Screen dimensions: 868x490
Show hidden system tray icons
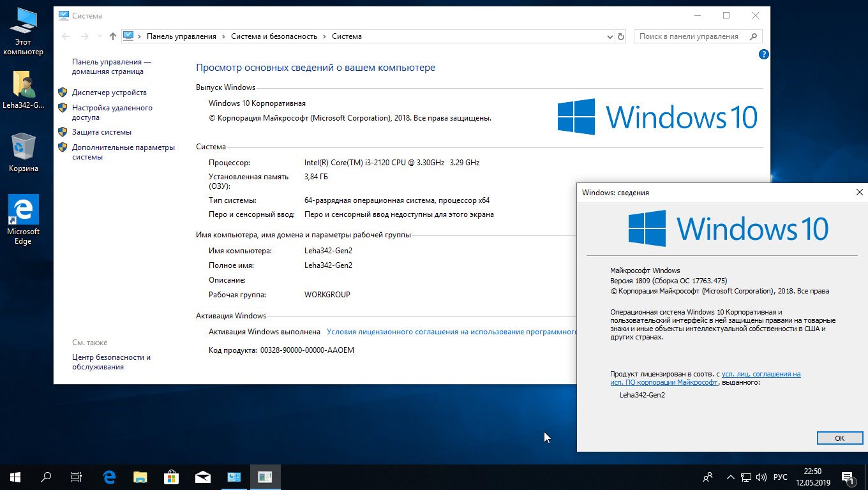point(730,477)
